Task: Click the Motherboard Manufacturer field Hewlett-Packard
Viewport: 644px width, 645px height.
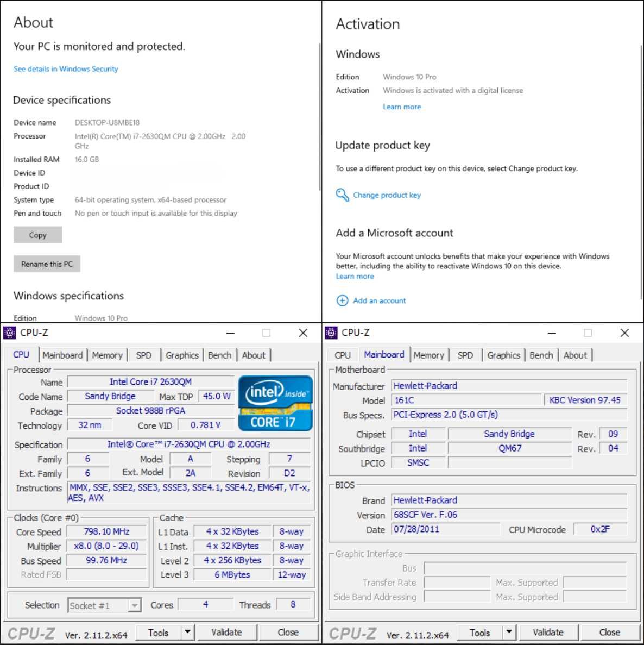Action: 510,386
